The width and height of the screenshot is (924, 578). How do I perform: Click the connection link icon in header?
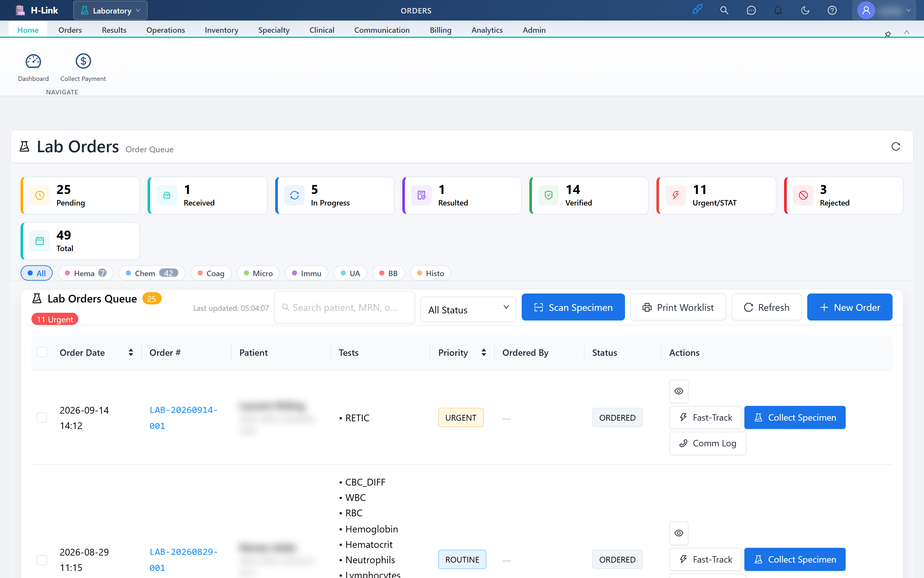pyautogui.click(x=697, y=10)
